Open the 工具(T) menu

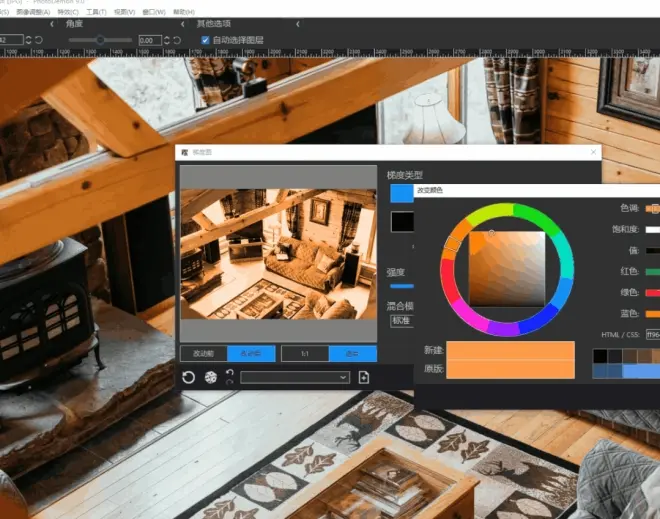[x=96, y=12]
